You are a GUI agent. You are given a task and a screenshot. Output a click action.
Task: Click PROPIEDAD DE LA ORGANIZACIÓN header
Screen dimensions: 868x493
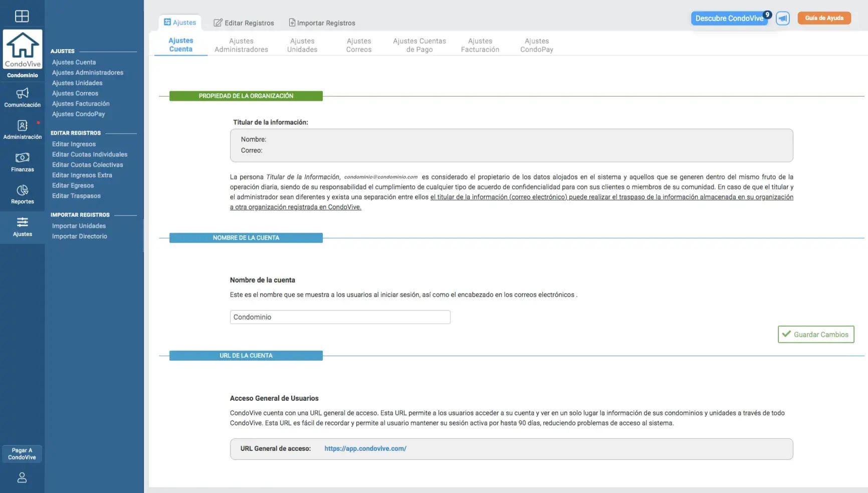tap(246, 96)
